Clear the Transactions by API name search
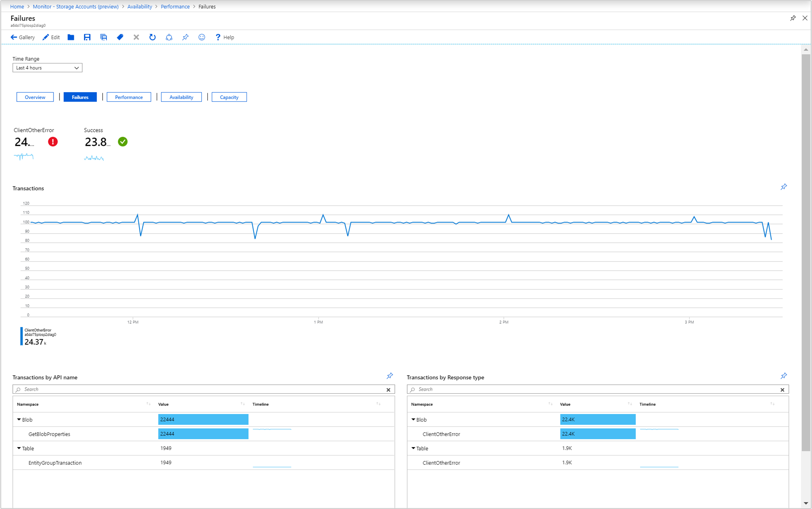The height and width of the screenshot is (509, 812). pyautogui.click(x=388, y=389)
